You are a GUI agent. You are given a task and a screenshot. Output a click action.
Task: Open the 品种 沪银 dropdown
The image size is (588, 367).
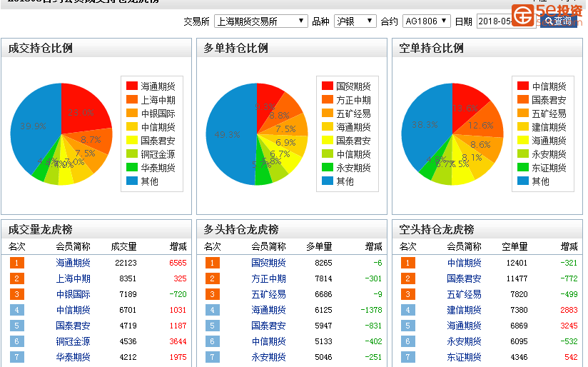(355, 21)
